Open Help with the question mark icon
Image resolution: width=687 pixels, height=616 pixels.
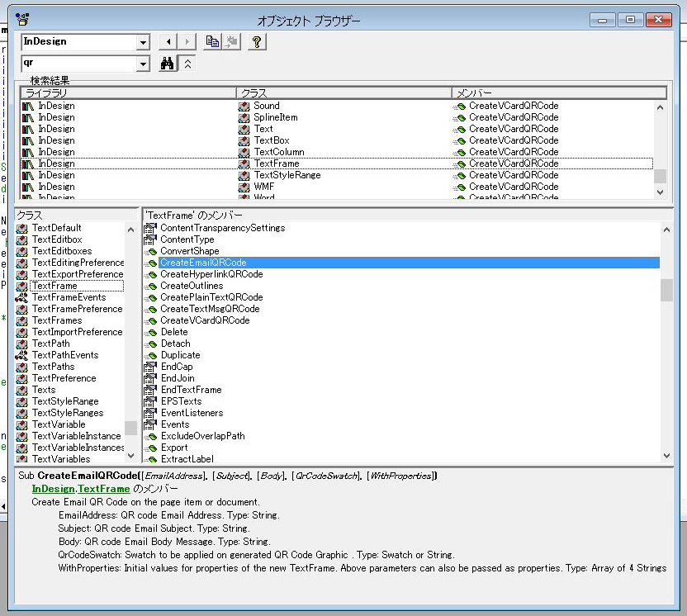[257, 42]
